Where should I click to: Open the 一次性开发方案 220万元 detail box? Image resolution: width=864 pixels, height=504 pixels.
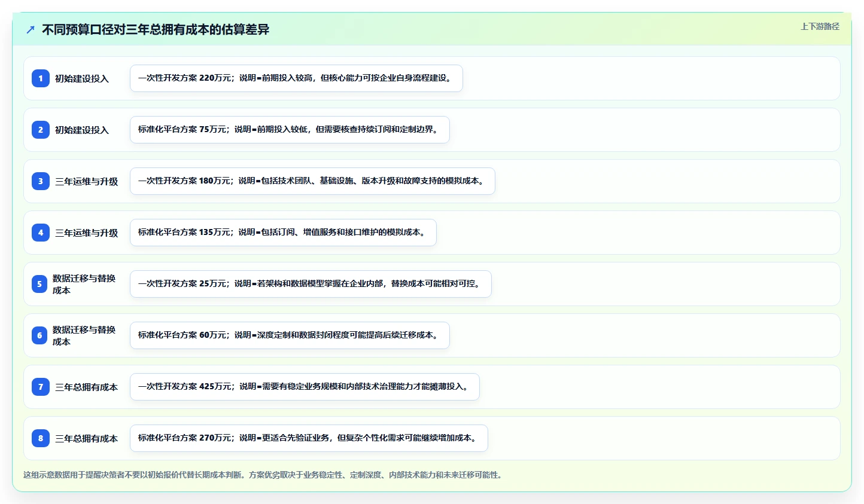(x=296, y=78)
